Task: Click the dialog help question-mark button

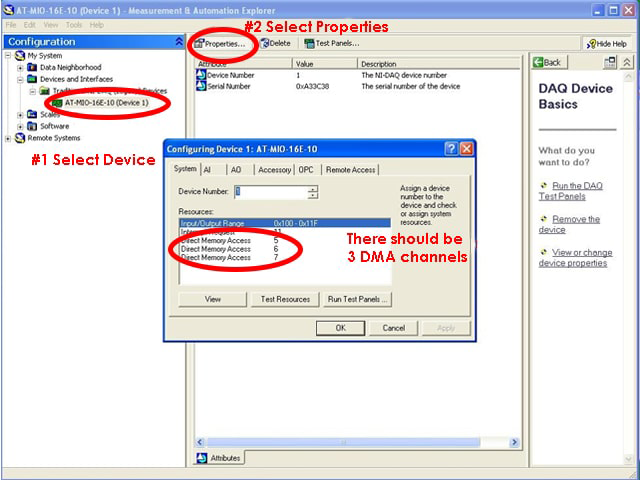Action: pyautogui.click(x=451, y=149)
